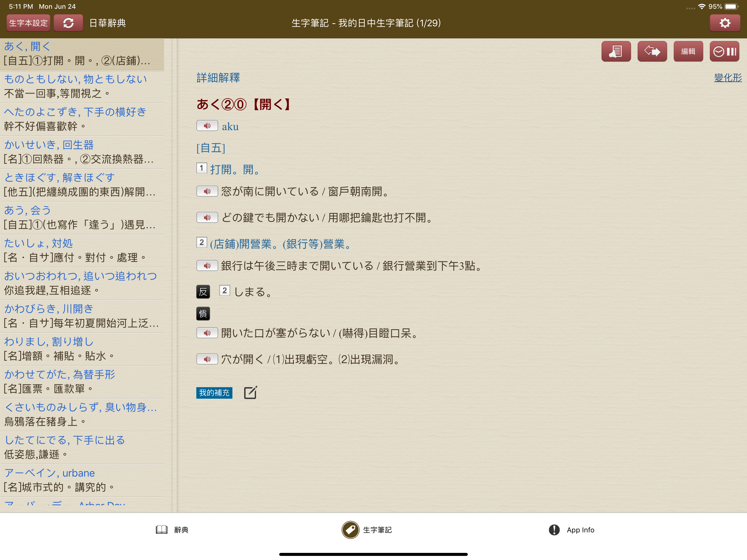747x560 pixels.
Task: Open the App Info tab
Action: click(x=571, y=530)
